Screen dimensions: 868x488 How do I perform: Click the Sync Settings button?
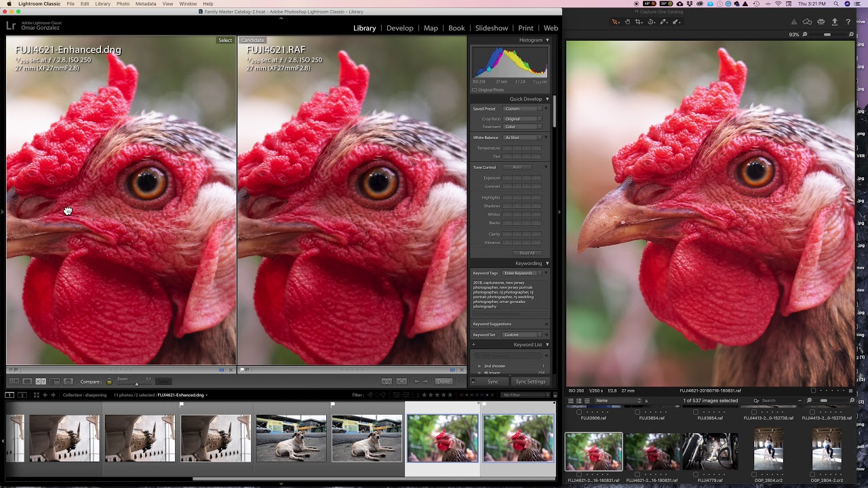coord(530,382)
